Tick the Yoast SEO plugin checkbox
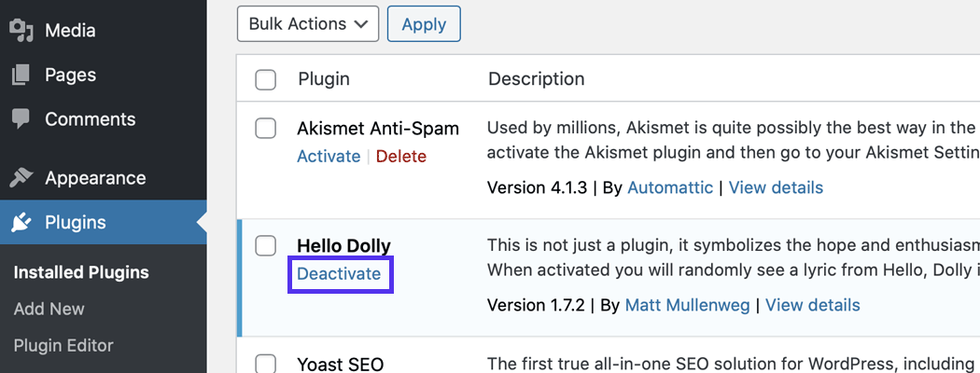Screen dimensions: 980x373 pyautogui.click(x=266, y=363)
